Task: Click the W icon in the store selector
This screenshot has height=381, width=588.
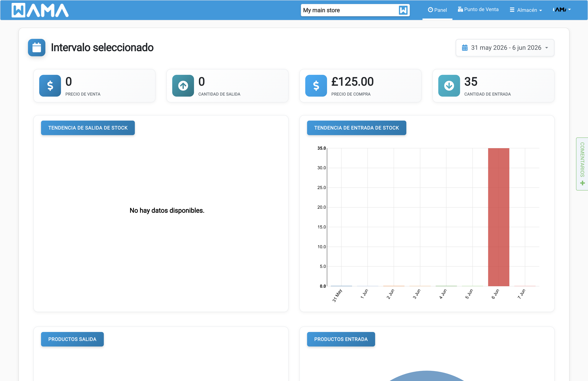Action: 403,10
